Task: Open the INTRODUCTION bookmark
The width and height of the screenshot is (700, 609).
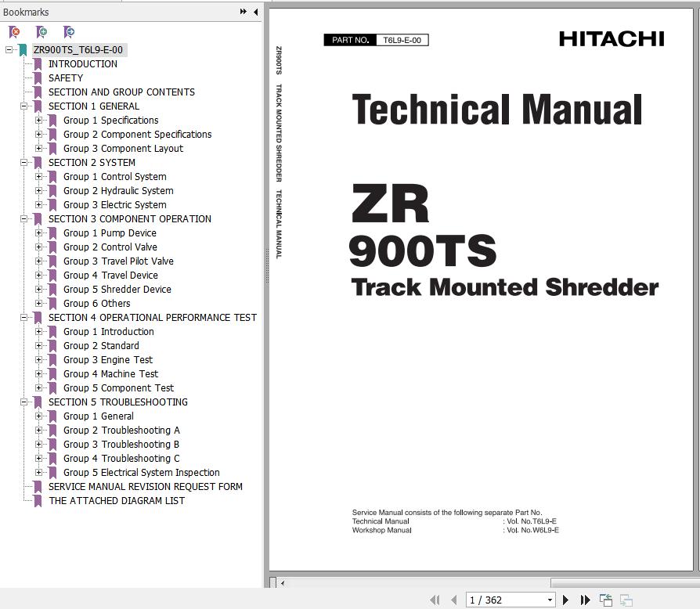Action: [x=83, y=64]
